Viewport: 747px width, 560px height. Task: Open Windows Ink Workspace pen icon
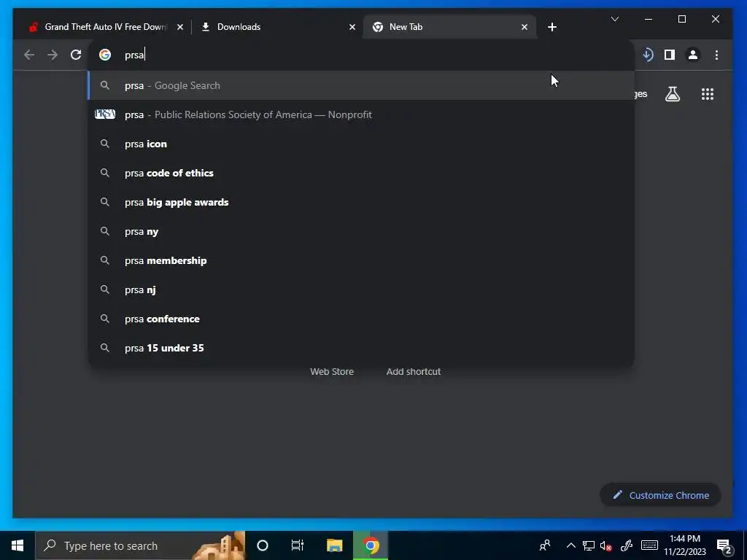[x=627, y=545]
